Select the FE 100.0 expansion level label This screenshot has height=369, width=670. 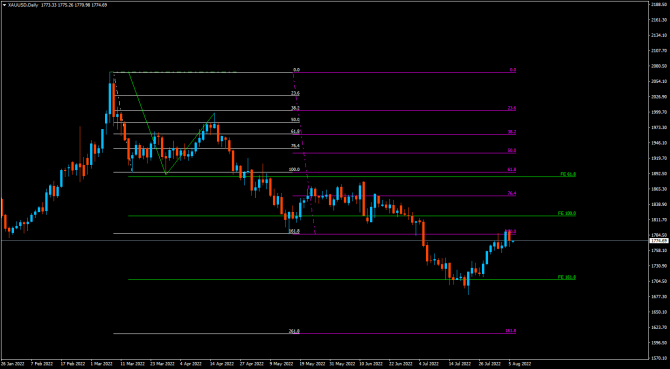(567, 213)
